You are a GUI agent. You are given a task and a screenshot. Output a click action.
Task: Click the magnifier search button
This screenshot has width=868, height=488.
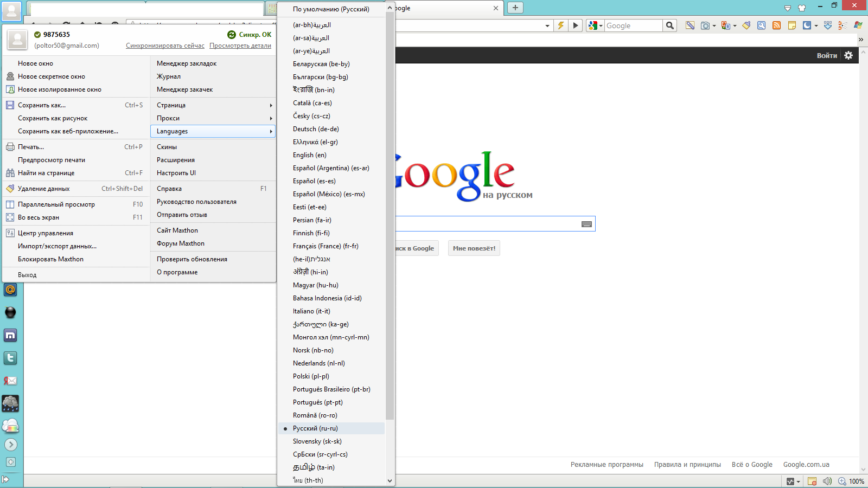point(670,25)
